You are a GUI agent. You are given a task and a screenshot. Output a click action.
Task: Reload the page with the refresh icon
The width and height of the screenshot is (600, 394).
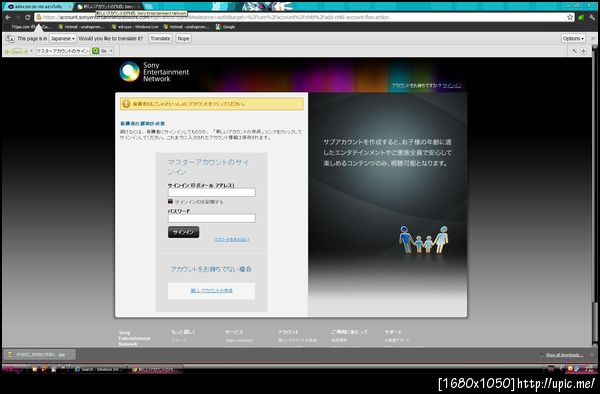pos(28,17)
